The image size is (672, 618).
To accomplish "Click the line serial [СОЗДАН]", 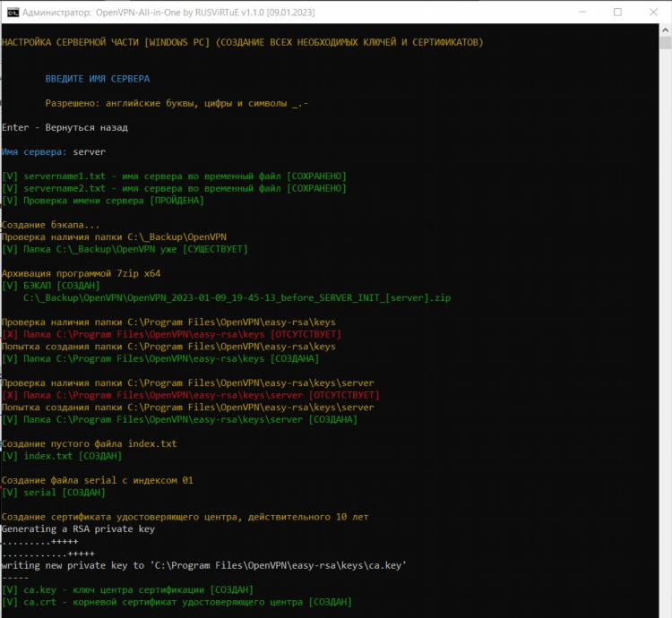I will click(54, 493).
